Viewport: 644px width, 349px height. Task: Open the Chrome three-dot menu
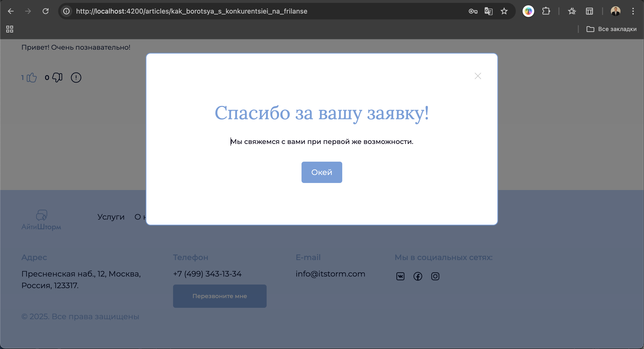click(x=633, y=11)
